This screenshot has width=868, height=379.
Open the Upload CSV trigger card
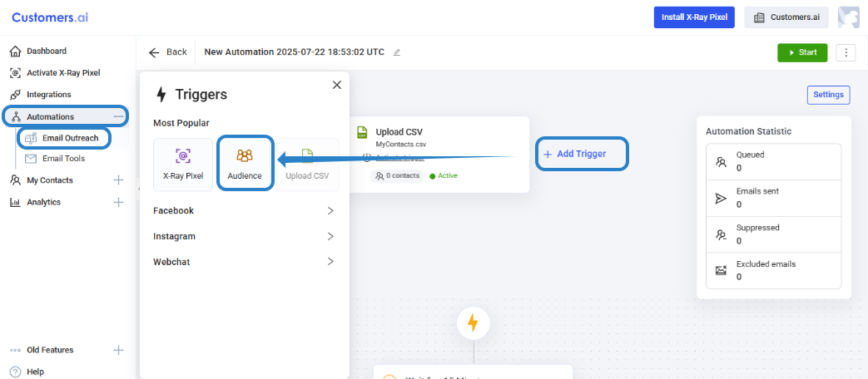click(x=440, y=154)
